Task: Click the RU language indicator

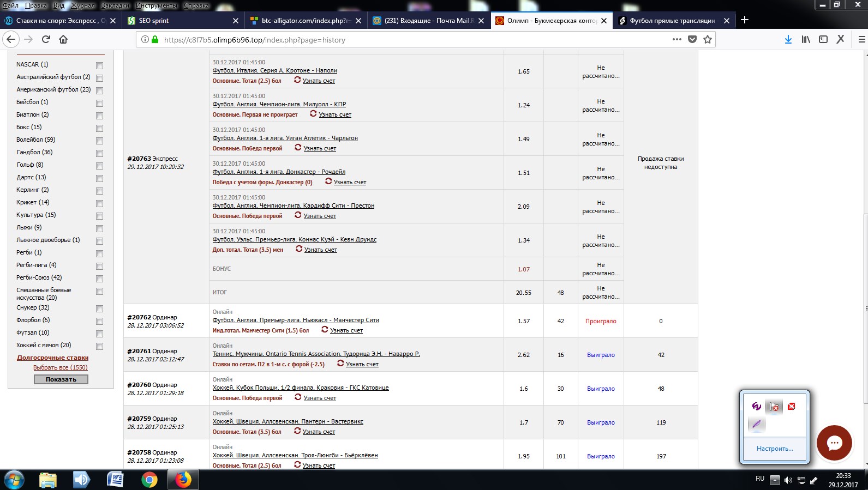Action: click(x=760, y=479)
